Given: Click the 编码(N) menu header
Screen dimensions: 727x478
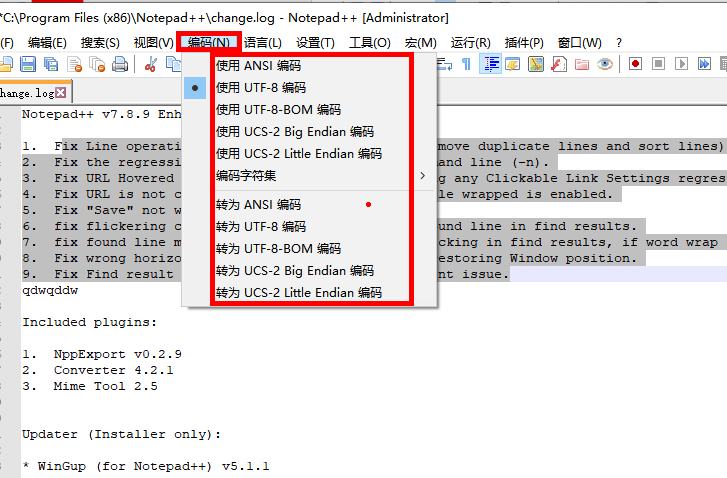Looking at the screenshot, I should (x=209, y=42).
